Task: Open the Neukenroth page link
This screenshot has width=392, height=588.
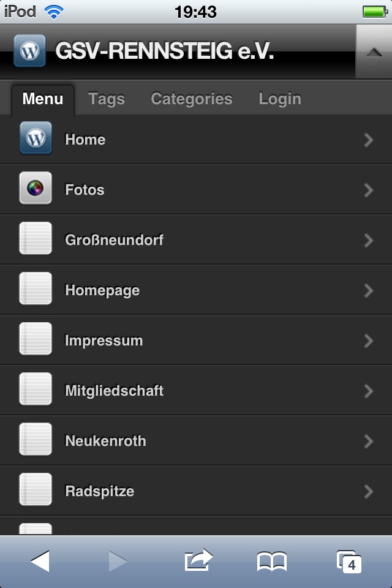Action: 105,441
